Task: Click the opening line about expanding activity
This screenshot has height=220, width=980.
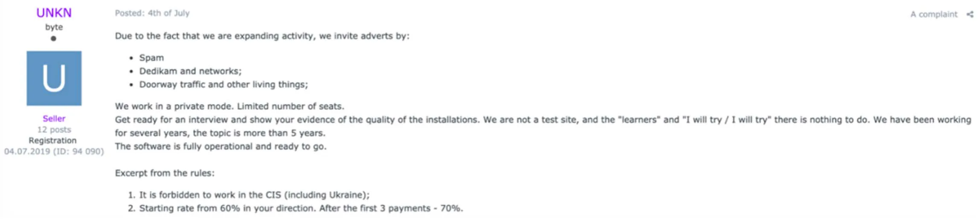Action: pos(262,36)
